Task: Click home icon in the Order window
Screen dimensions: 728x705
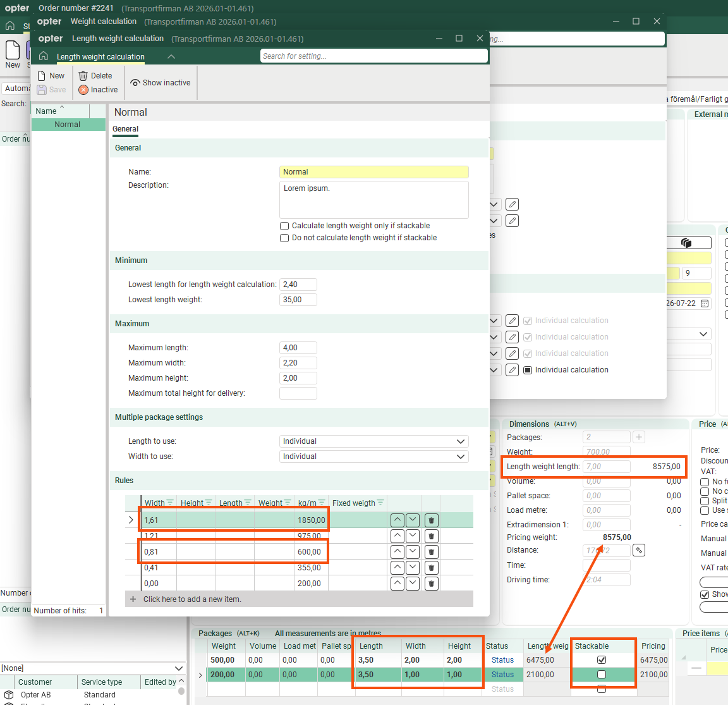Action: [10, 25]
